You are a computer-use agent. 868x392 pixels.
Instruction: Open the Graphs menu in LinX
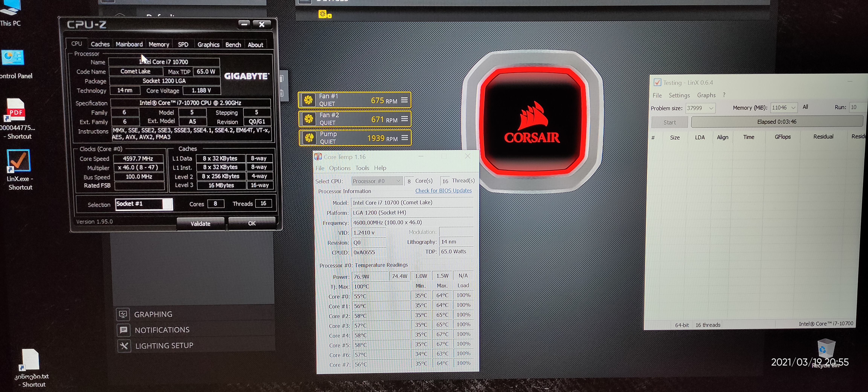[x=706, y=95]
